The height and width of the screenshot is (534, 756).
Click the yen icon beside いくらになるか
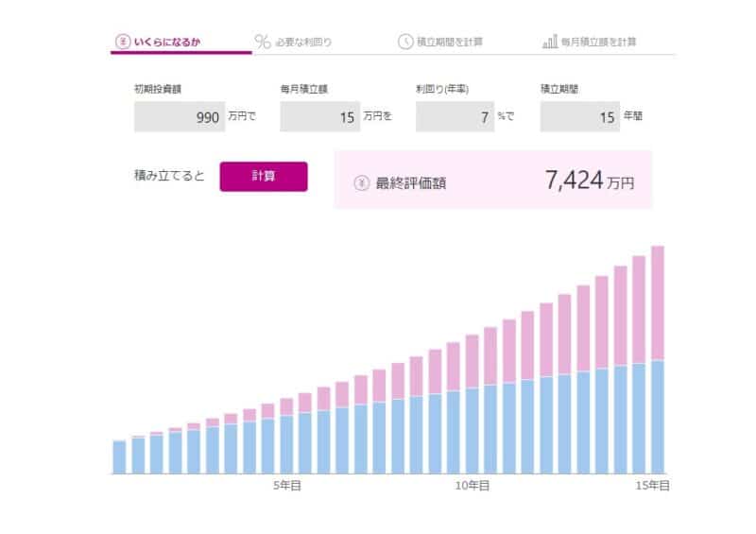point(123,42)
